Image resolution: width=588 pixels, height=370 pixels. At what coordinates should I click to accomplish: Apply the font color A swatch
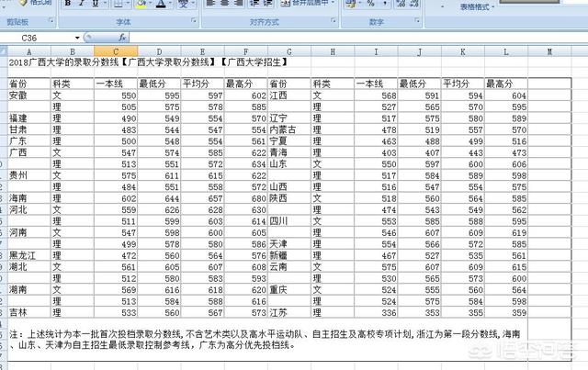(161, 4)
